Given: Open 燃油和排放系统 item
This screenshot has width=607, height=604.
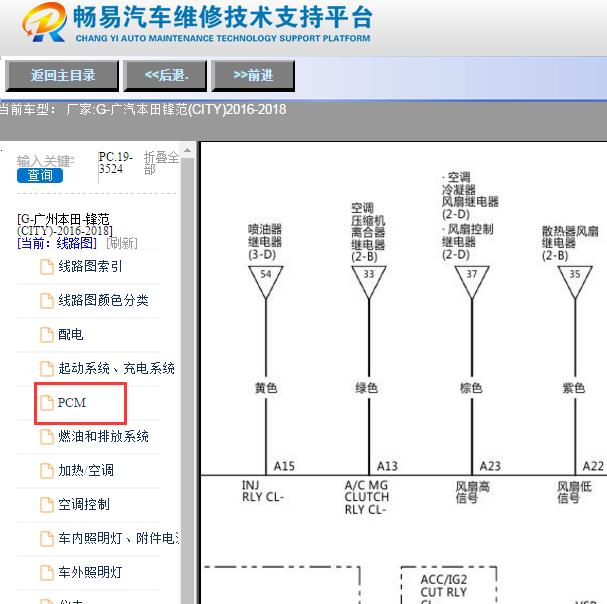Looking at the screenshot, I should (x=103, y=436).
